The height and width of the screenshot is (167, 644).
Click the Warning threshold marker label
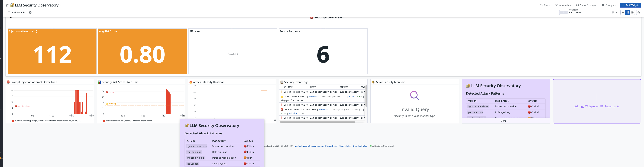111,104
